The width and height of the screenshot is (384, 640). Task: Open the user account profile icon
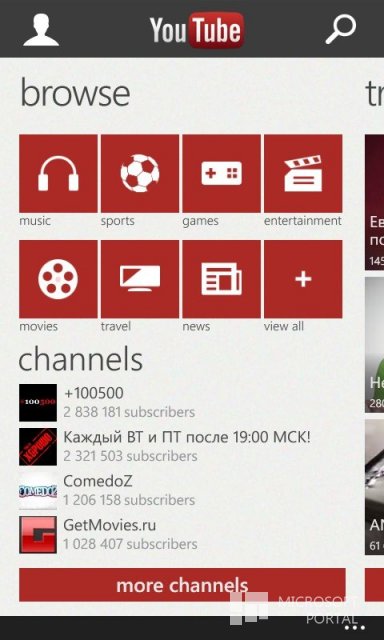tap(41, 30)
